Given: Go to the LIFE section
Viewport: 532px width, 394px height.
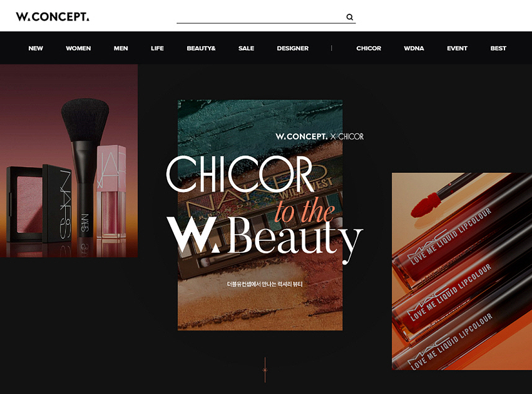Looking at the screenshot, I should 157,48.
